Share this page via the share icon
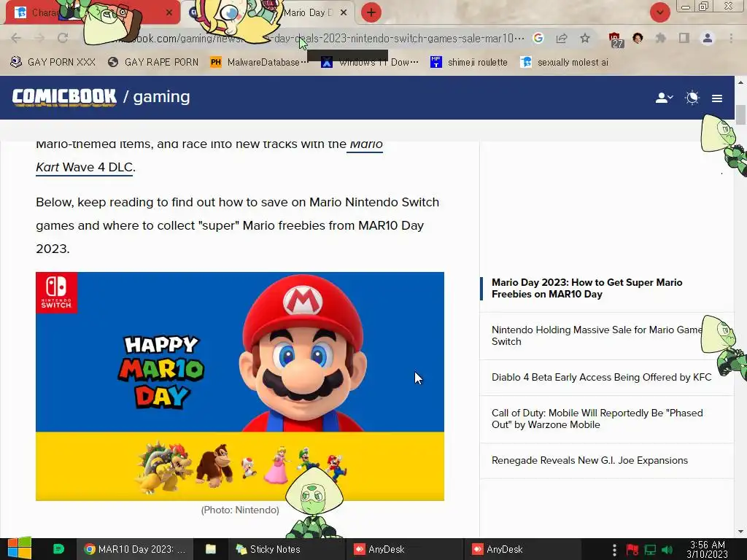 pos(562,38)
